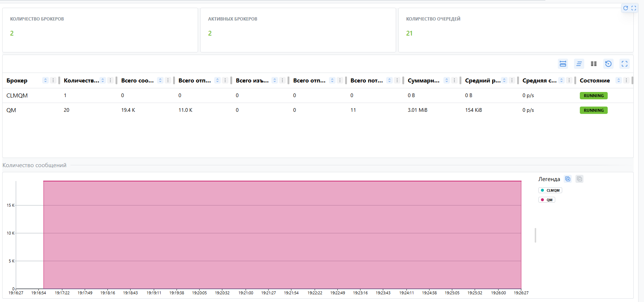This screenshot has width=644, height=302.
Task: Click the dashboard refresh icon
Action: (x=625, y=8)
